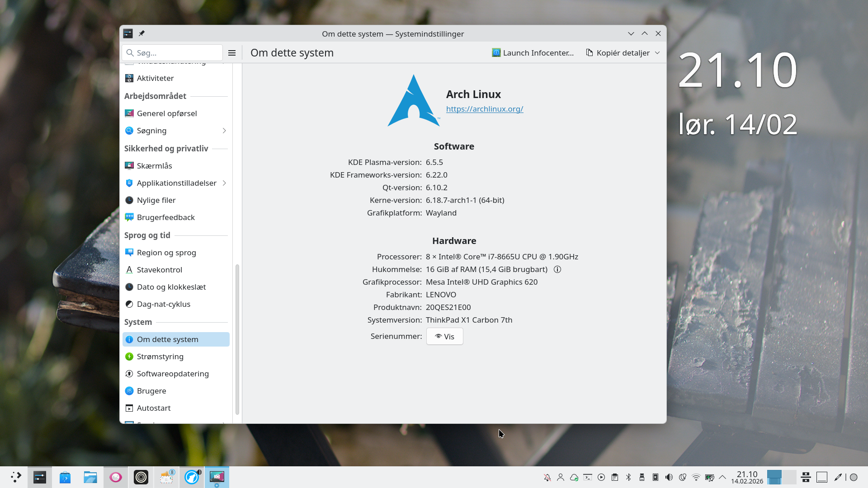Screen dimensions: 868x488
Task: Click Launch Infocenter button
Action: point(533,53)
